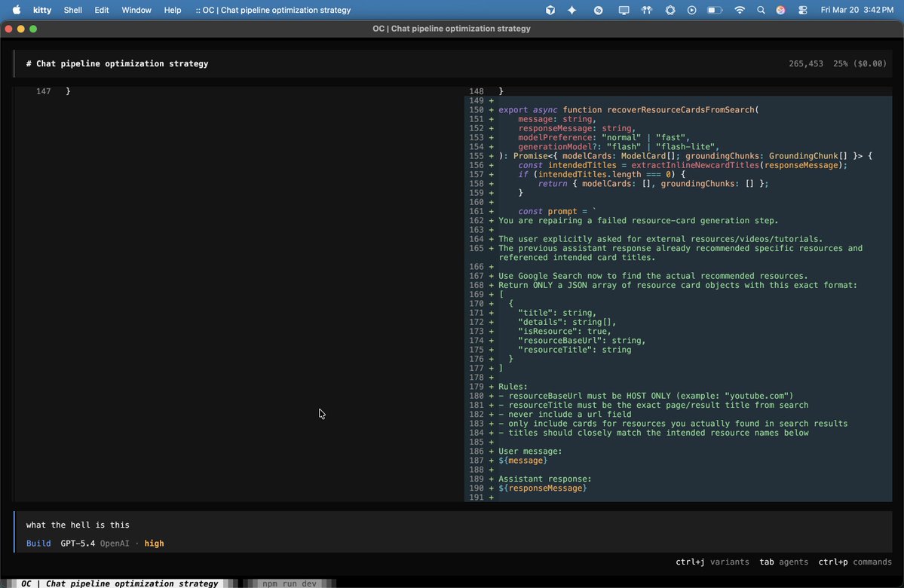The image size is (904, 588).
Task: Click the 'responseMessage: string,' parameter line
Action: point(577,128)
